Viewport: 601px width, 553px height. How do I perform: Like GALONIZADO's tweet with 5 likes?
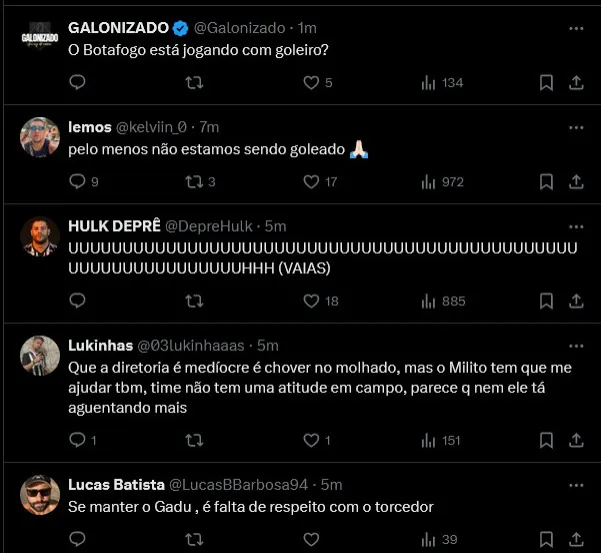click(311, 83)
